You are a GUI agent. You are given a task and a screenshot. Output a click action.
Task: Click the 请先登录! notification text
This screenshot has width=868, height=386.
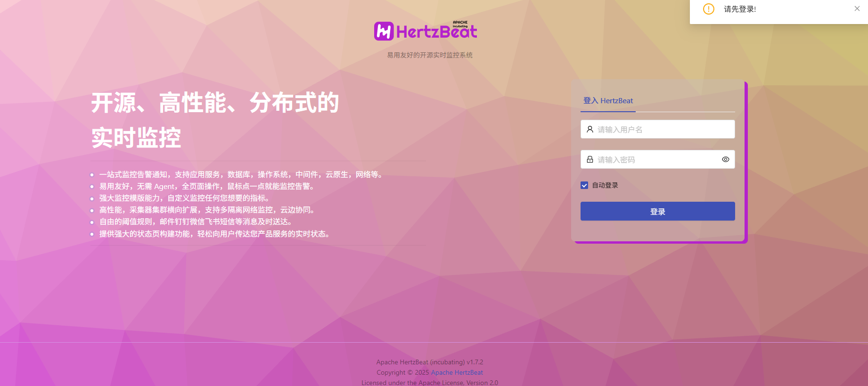[740, 9]
